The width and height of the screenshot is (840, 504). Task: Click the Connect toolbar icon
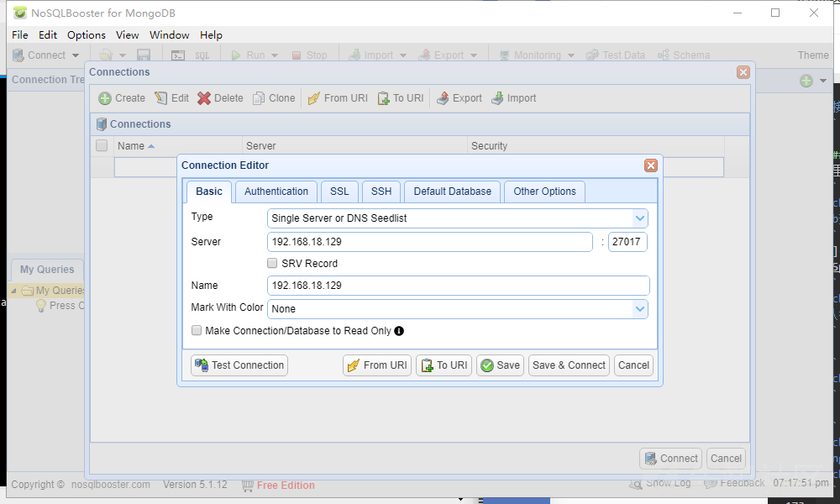coord(18,55)
